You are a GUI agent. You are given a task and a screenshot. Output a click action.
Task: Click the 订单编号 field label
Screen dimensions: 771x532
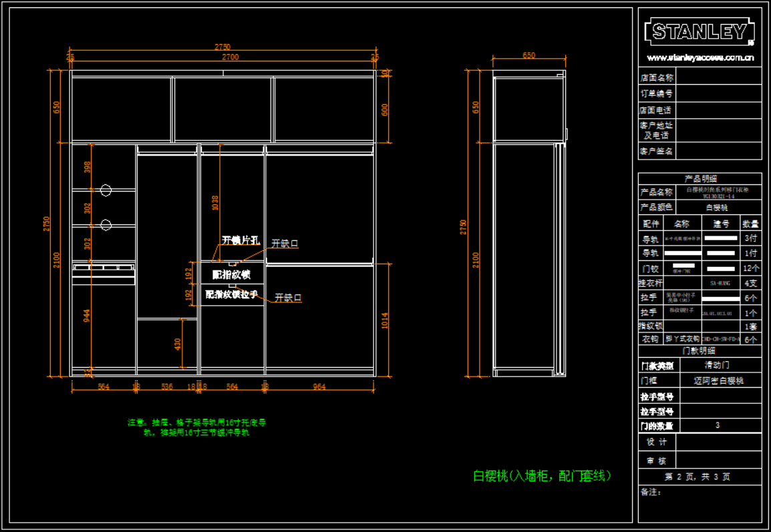pos(657,93)
